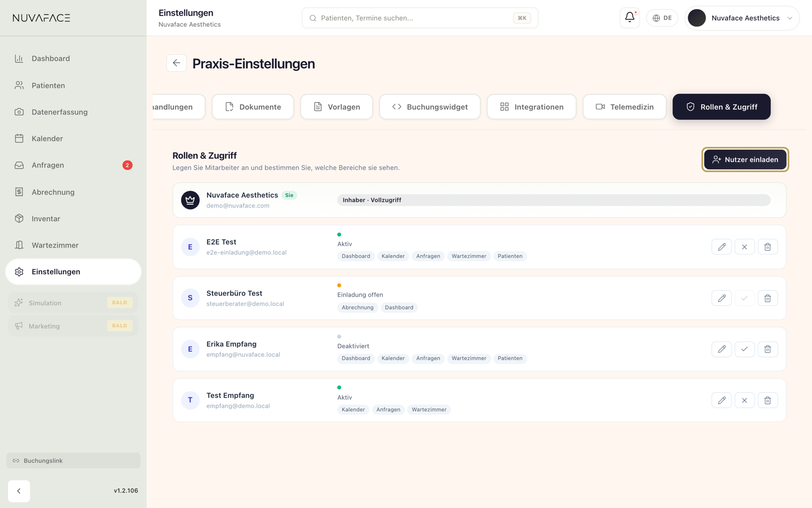Click the Marketing BALD item
The height and width of the screenshot is (508, 812).
(x=73, y=326)
